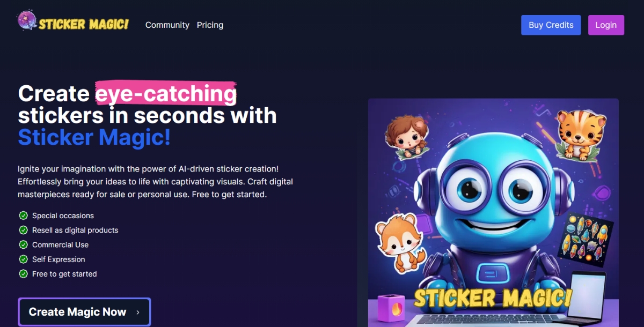The height and width of the screenshot is (327, 644).
Task: Click the tiger cub sticker in hero image
Action: pyautogui.click(x=579, y=134)
